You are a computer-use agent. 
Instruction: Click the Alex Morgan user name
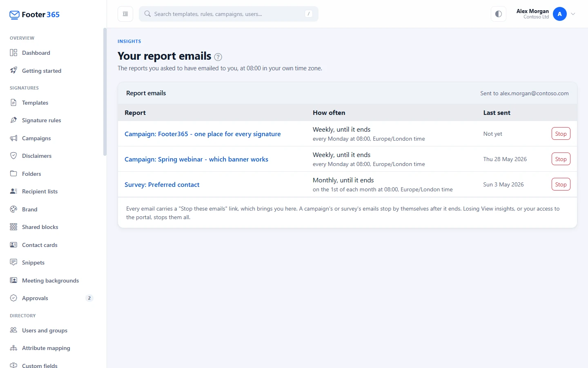pos(532,11)
